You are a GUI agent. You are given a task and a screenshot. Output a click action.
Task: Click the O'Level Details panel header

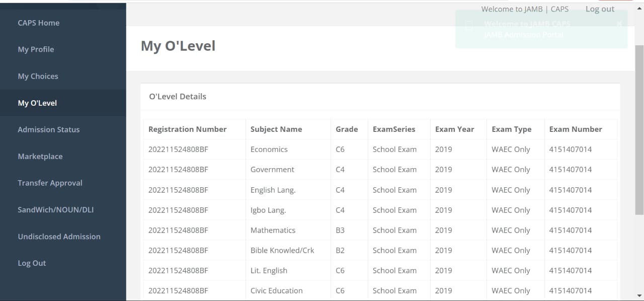click(177, 96)
